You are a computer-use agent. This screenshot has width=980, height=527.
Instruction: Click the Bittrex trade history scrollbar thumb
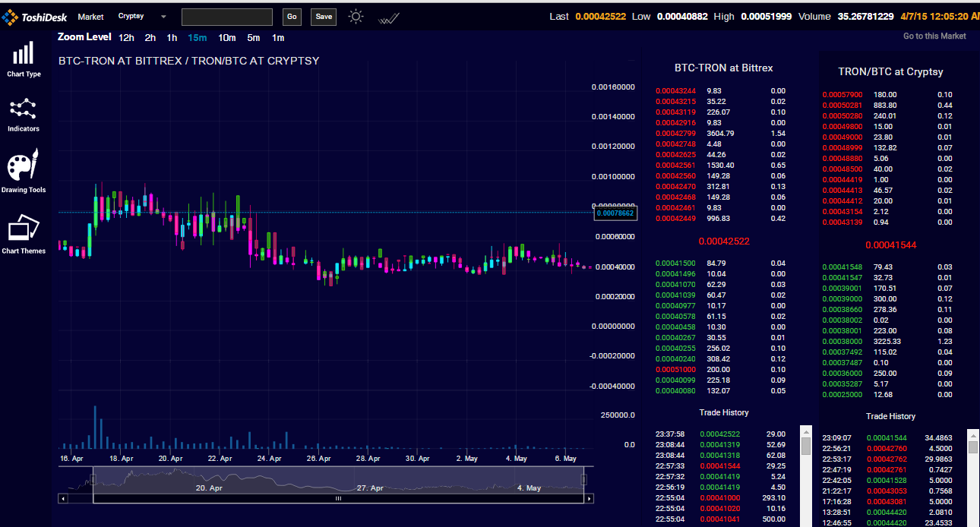(x=806, y=446)
